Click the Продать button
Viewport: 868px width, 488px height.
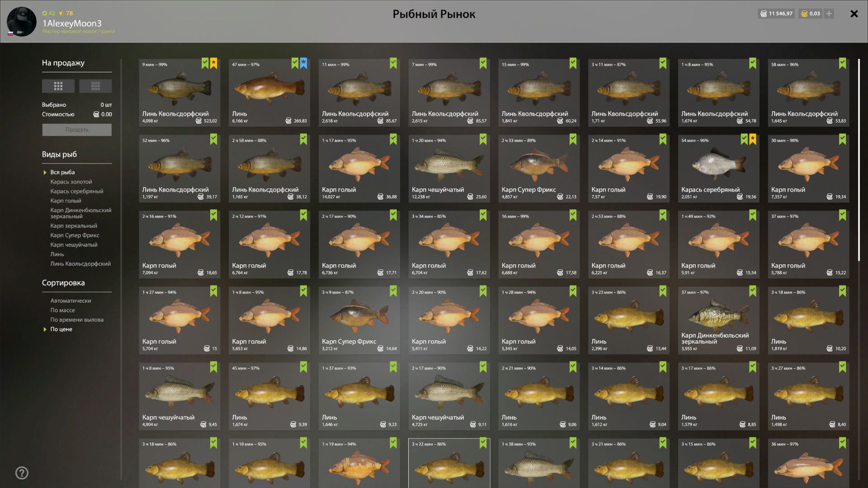tap(77, 130)
